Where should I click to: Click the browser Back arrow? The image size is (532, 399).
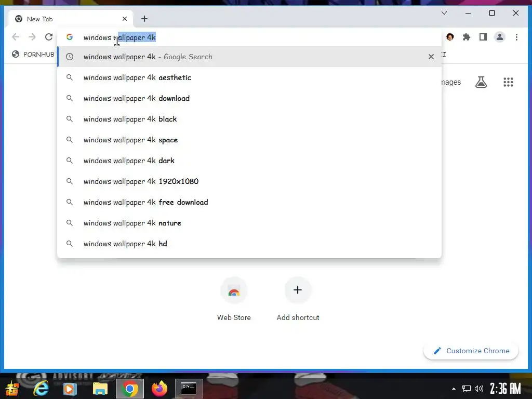tap(16, 37)
